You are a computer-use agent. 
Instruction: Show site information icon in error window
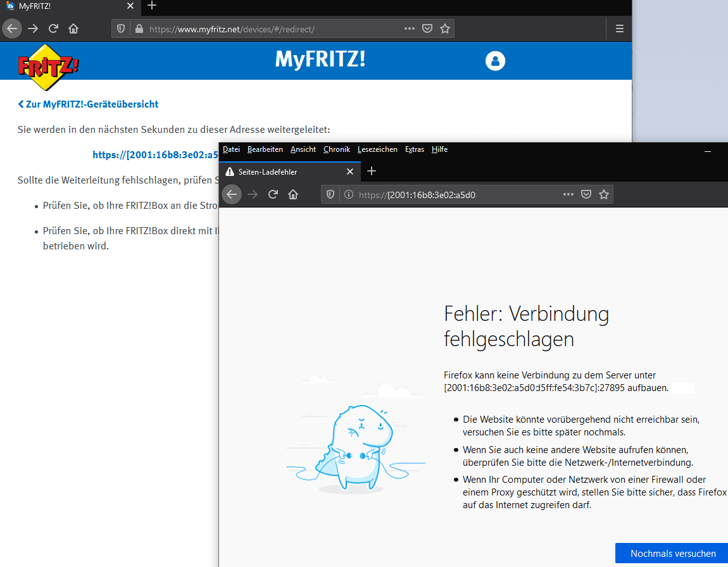(x=349, y=194)
